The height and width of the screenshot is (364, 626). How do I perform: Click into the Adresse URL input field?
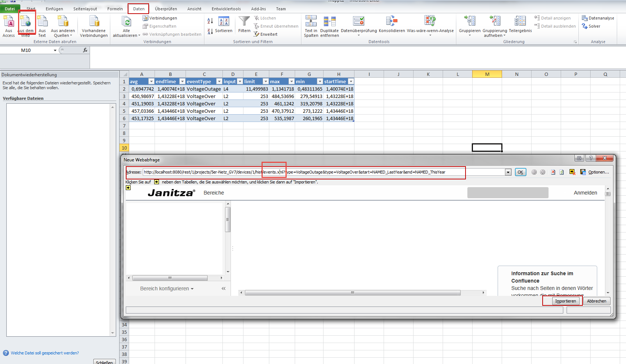(x=369, y=172)
